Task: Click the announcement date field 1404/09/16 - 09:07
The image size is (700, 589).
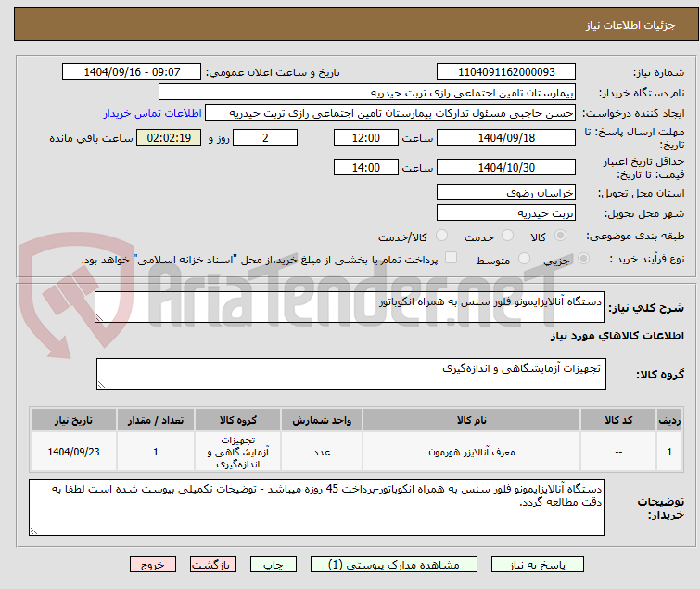Action: [x=132, y=72]
